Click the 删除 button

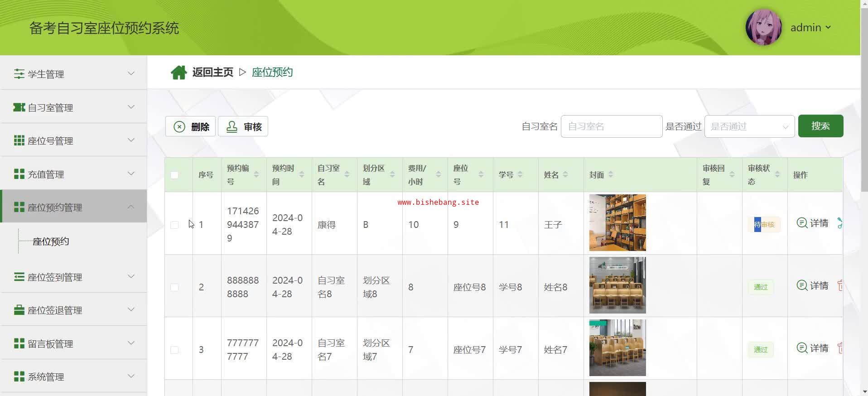pos(190,126)
